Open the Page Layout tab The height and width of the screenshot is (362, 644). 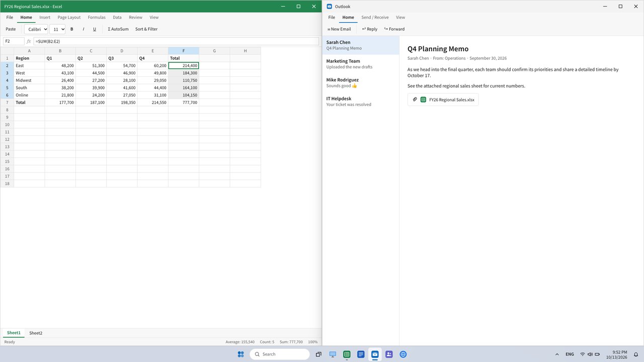[69, 17]
